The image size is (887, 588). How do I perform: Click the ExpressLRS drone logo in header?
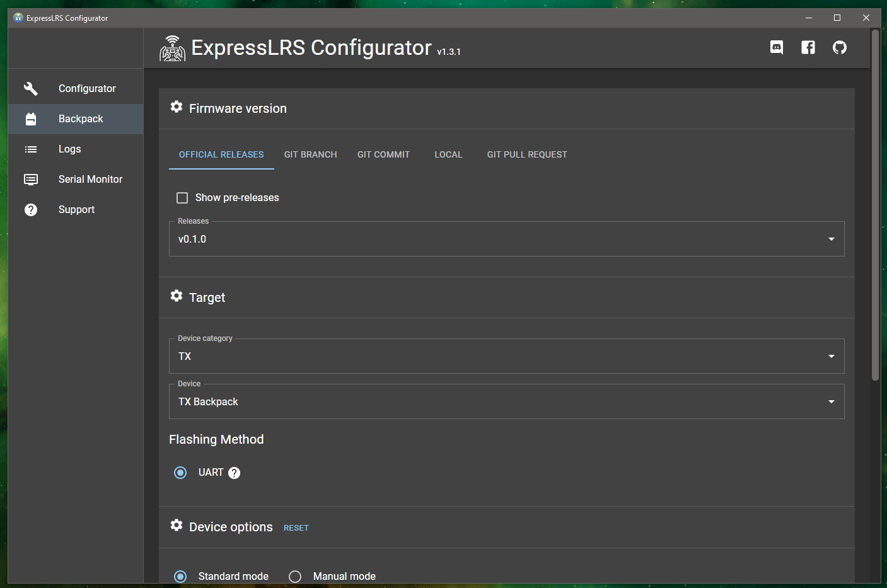172,49
